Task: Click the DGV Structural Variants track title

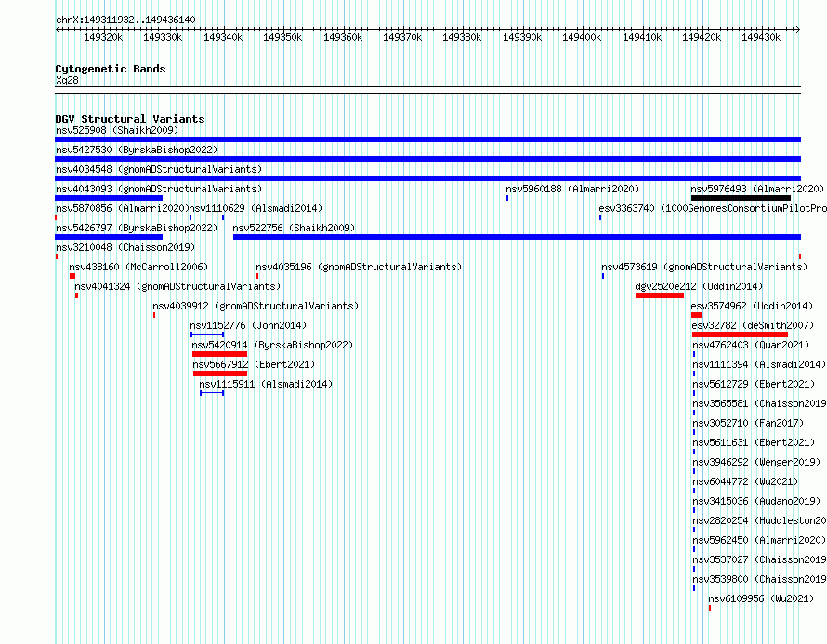Action: tap(130, 119)
